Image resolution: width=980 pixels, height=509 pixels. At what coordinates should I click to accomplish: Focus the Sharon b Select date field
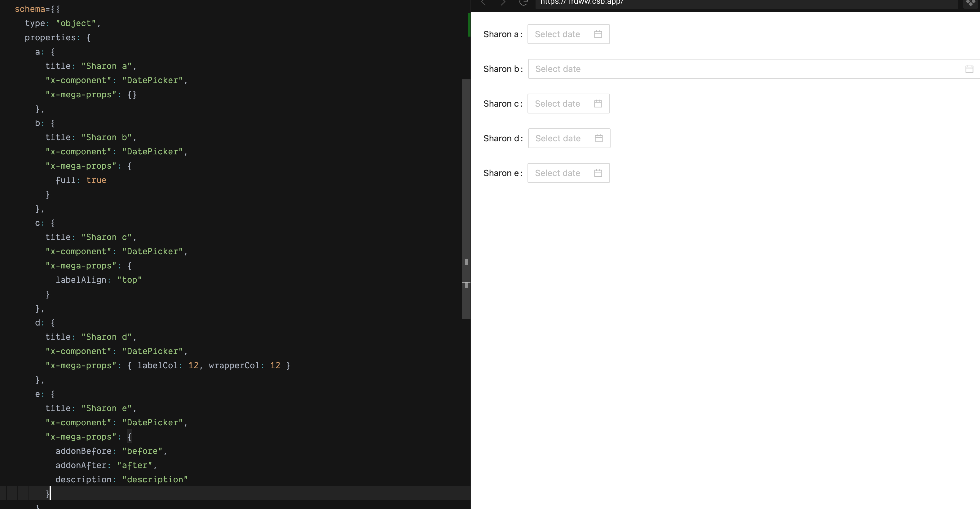(x=609, y=69)
